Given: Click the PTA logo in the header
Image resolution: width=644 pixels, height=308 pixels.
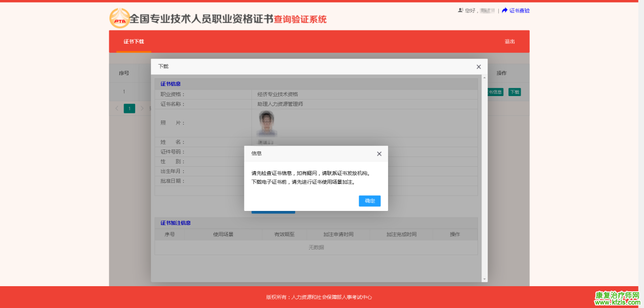Looking at the screenshot, I should pyautogui.click(x=120, y=18).
